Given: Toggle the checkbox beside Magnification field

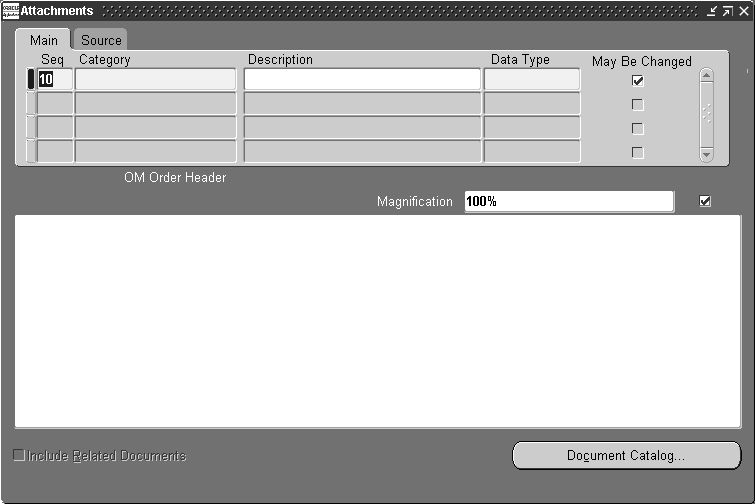Looking at the screenshot, I should 705,201.
